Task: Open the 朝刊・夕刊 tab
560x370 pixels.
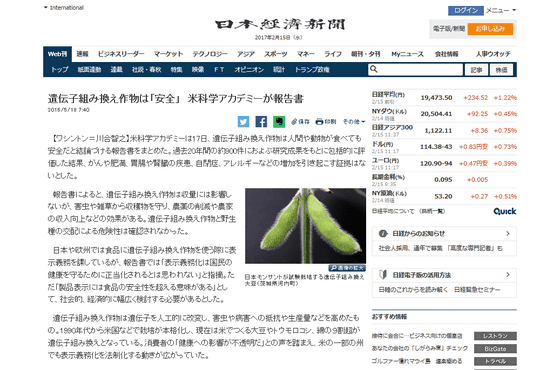Action: coord(365,54)
